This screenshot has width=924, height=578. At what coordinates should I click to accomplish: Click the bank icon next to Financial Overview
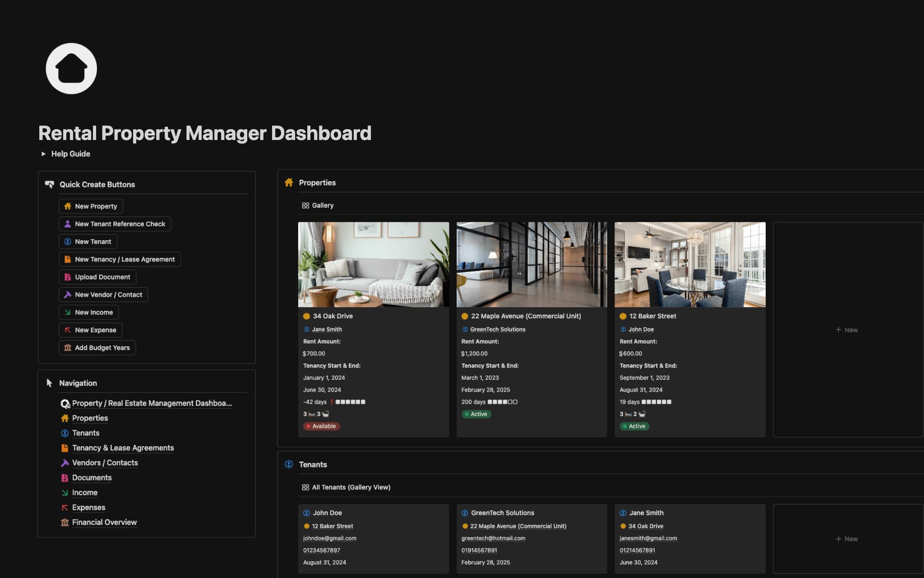pyautogui.click(x=65, y=522)
